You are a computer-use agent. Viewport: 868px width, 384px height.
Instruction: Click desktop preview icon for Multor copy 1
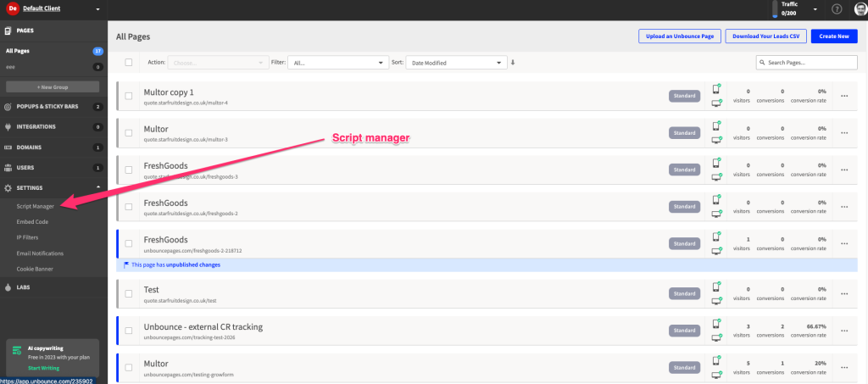click(x=717, y=103)
